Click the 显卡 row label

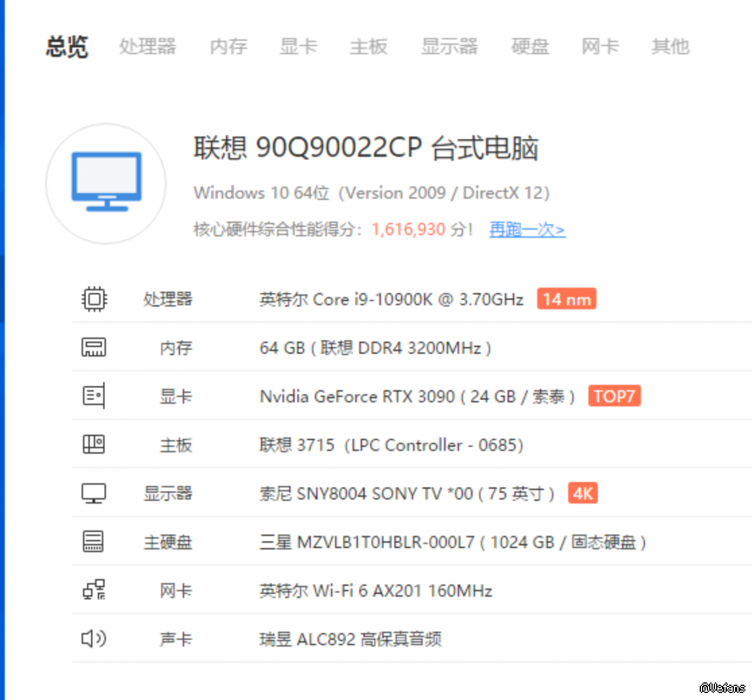point(176,396)
